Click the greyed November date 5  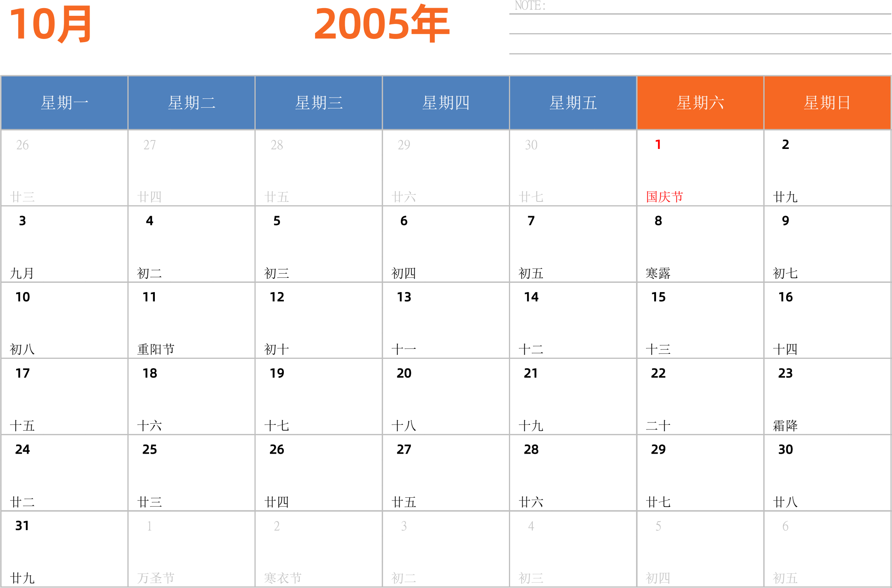pyautogui.click(x=658, y=526)
